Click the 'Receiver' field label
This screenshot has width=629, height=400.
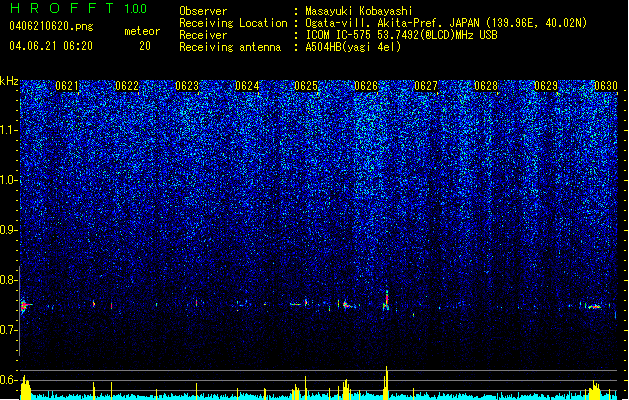203,35
